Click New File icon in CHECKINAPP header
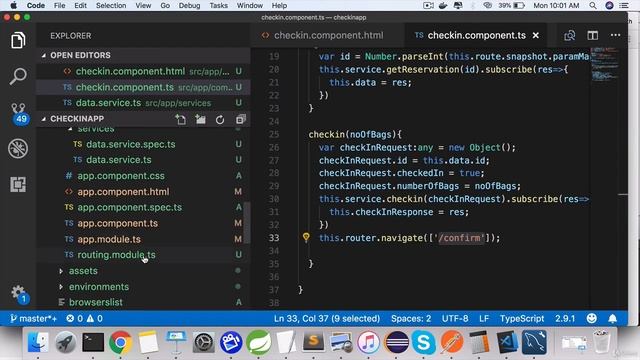Viewport: 640px width, 360px height. coord(180,120)
